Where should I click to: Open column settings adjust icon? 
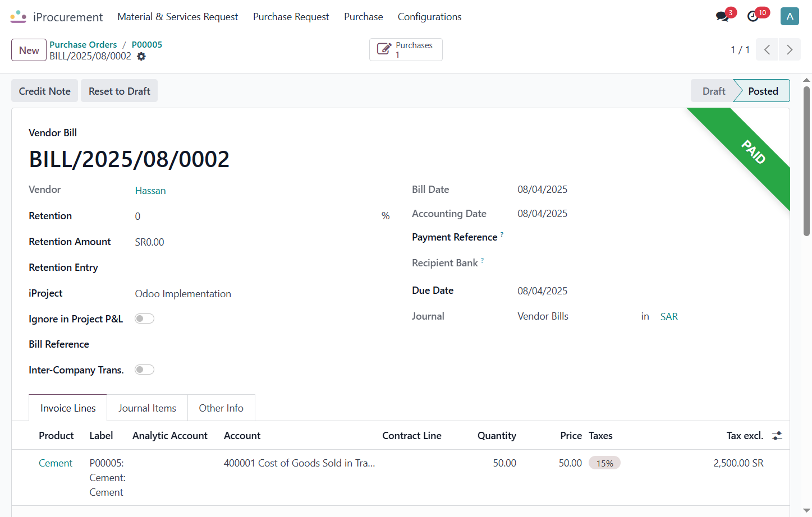[777, 436]
